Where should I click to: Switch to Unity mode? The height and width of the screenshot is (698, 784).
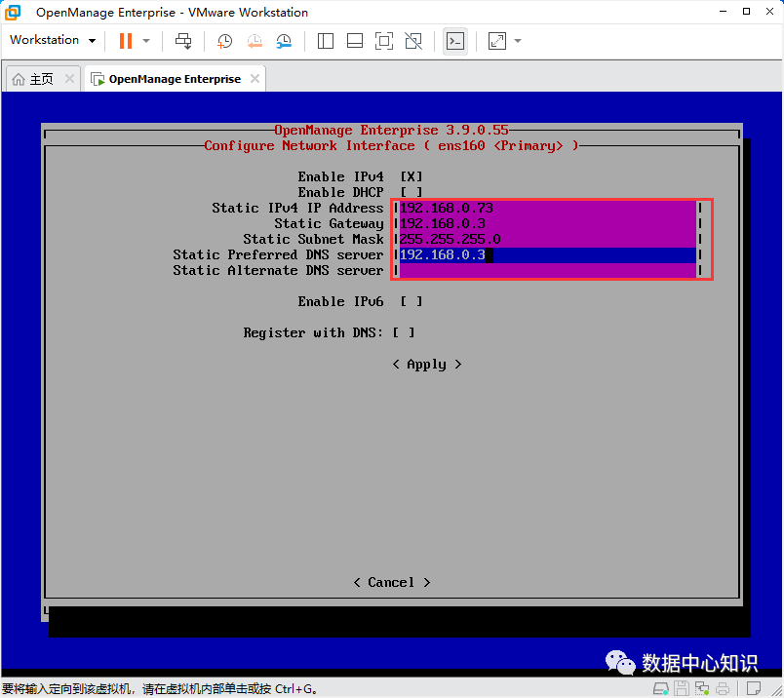click(x=413, y=41)
